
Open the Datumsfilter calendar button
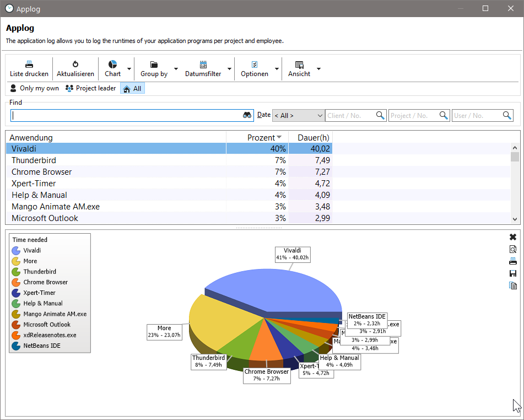203,68
